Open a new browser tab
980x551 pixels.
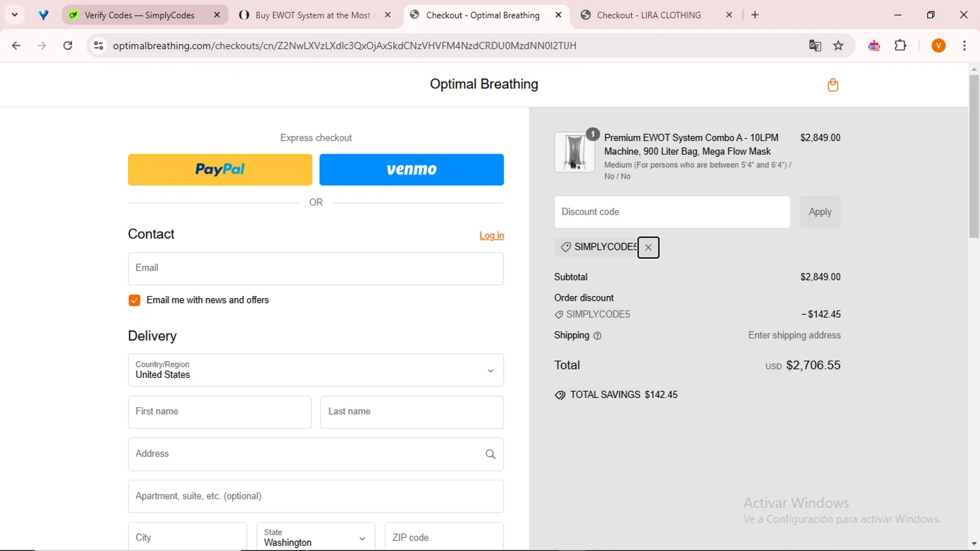click(x=755, y=15)
